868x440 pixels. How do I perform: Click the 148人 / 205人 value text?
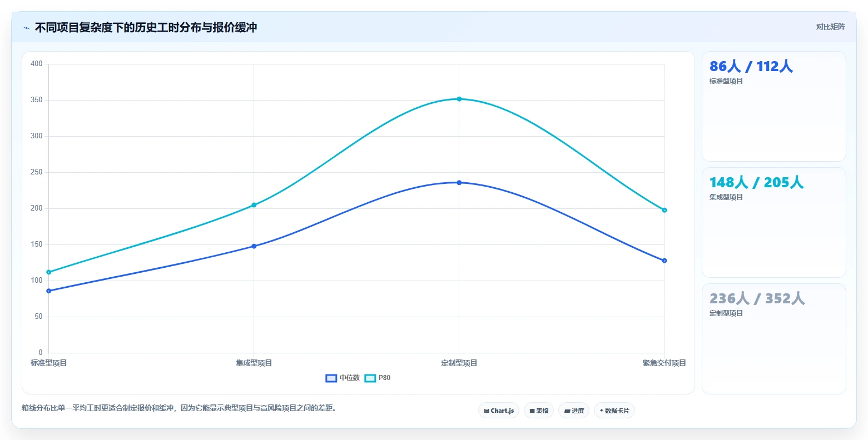click(x=756, y=183)
